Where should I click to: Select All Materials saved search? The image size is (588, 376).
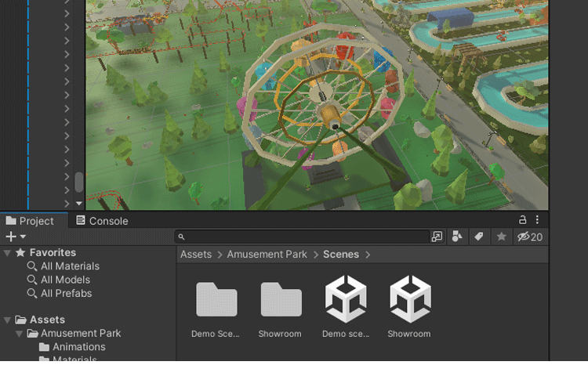[70, 266]
